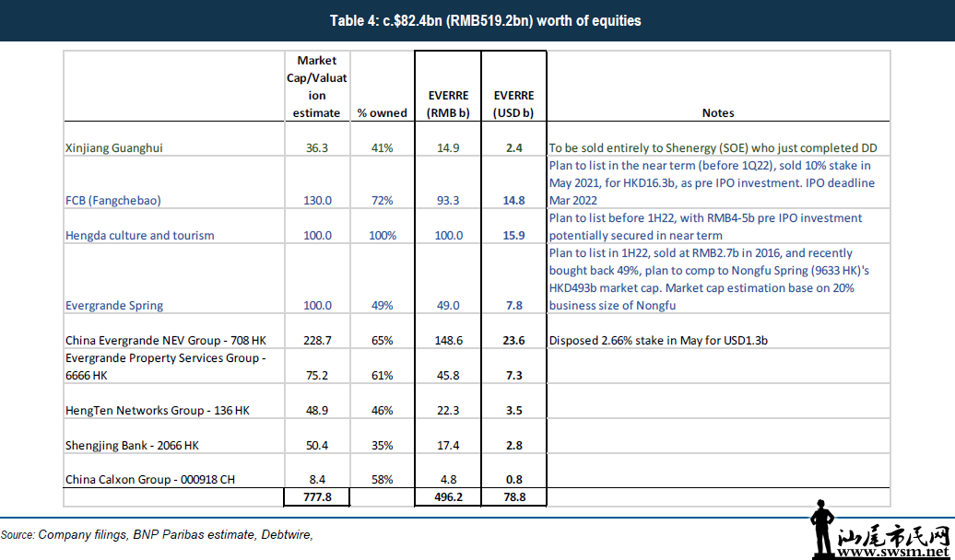Select the USD value 15.9
The height and width of the screenshot is (560, 955).
[x=514, y=236]
